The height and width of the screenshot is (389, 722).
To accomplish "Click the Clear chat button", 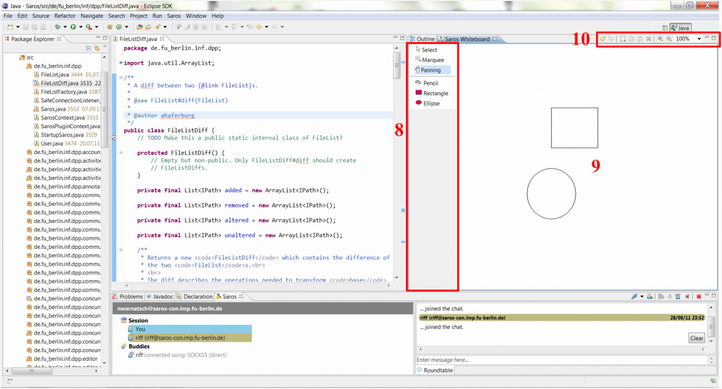I will [697, 338].
